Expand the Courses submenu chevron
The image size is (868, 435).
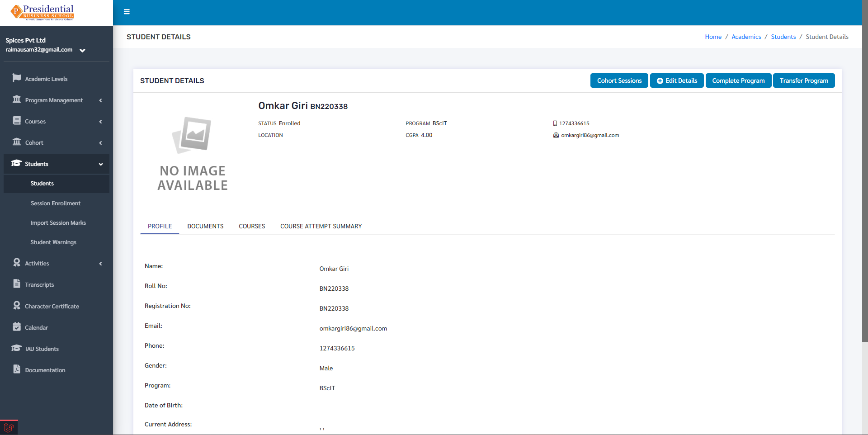(x=100, y=122)
